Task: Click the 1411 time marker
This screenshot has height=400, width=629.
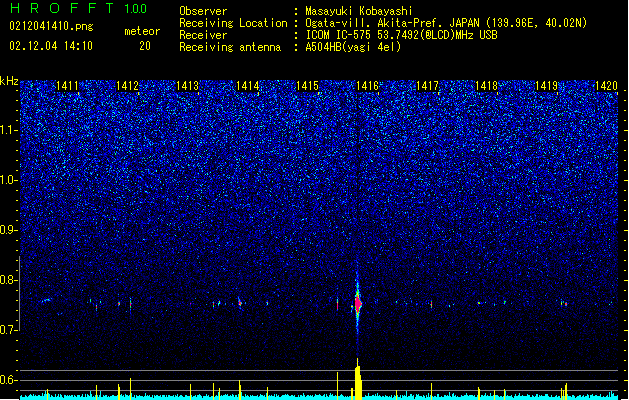Action: pos(67,86)
